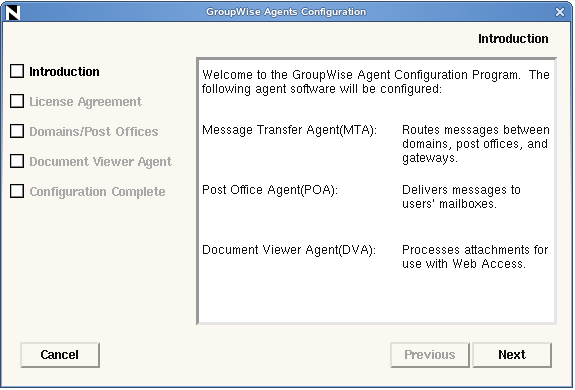The height and width of the screenshot is (390, 575).
Task: Select the Domains/Post Offices step label
Action: [x=94, y=132]
